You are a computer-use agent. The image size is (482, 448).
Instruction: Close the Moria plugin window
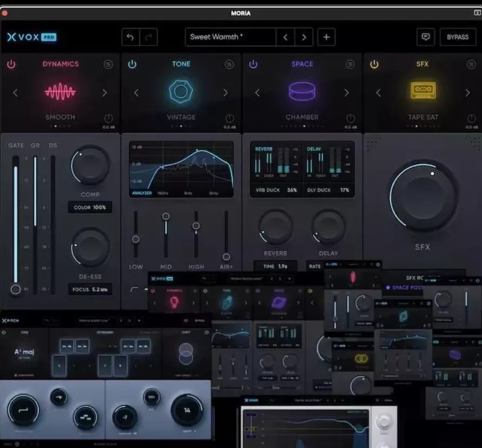click(x=4, y=13)
